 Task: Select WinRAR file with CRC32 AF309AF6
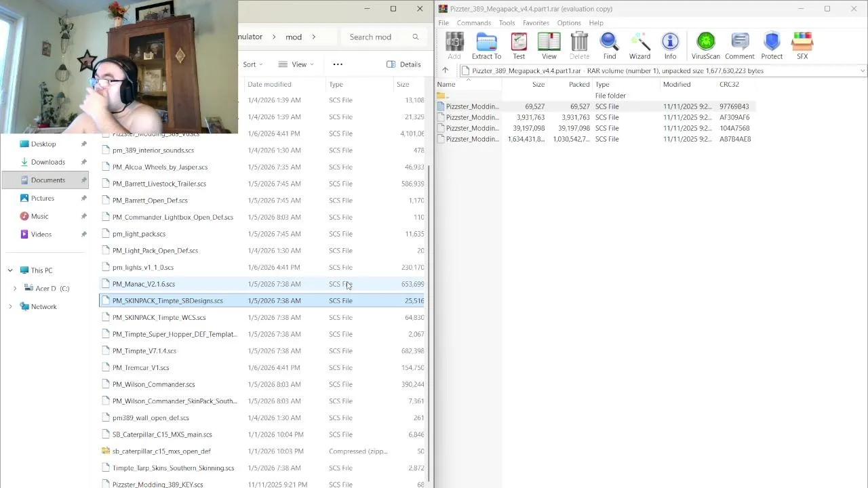tap(595, 117)
